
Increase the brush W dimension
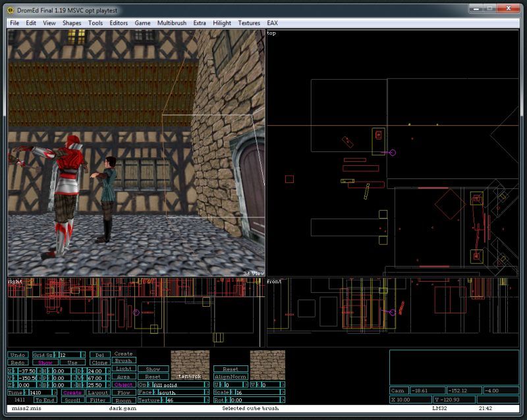(108, 378)
